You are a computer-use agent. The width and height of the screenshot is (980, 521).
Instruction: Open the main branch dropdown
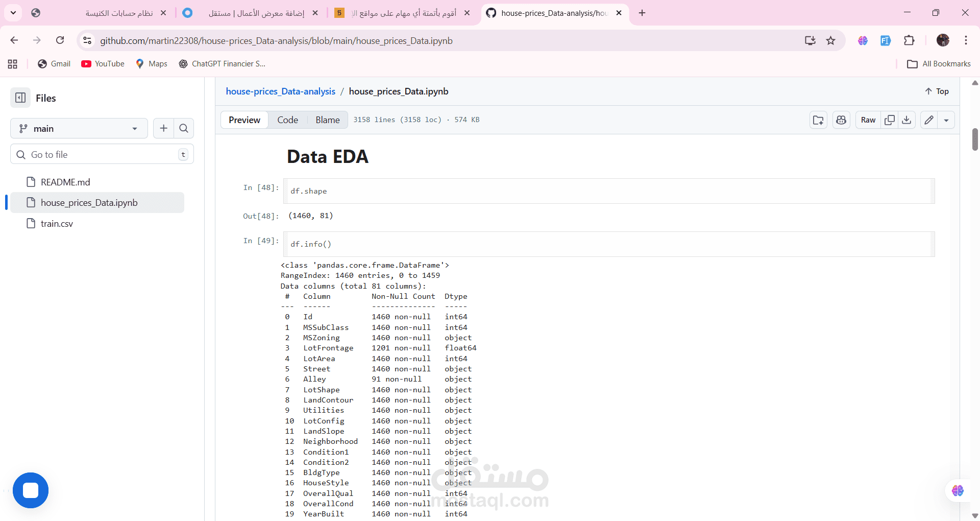[x=79, y=128]
